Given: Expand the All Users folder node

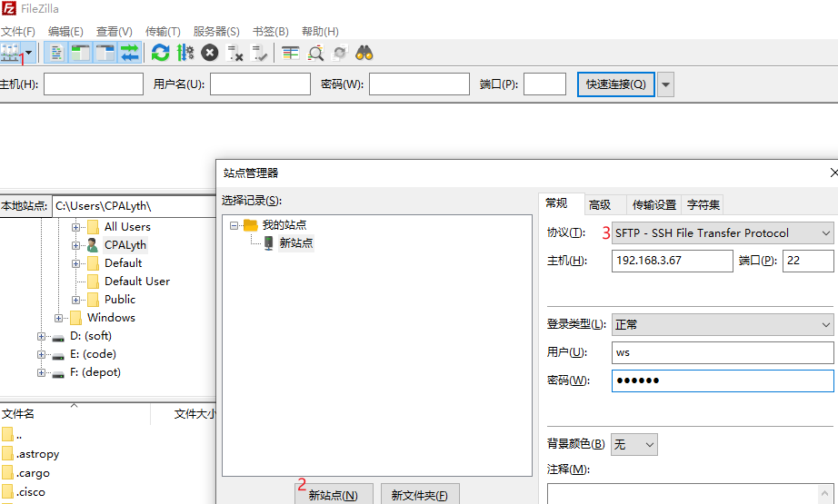Looking at the screenshot, I should pyautogui.click(x=75, y=227).
